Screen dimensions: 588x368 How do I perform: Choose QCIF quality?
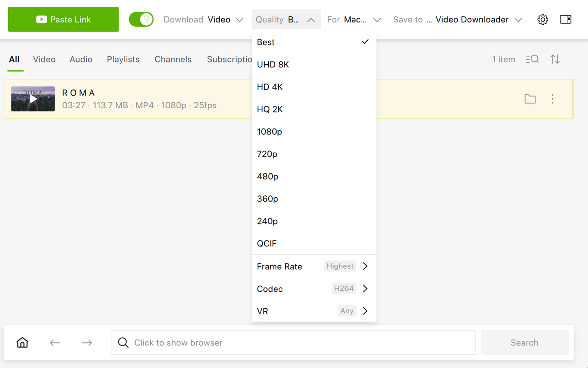pyautogui.click(x=314, y=244)
